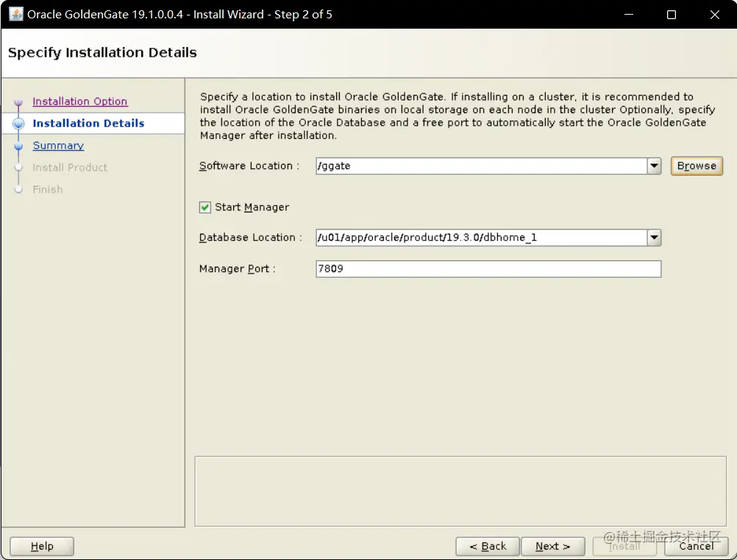737x560 pixels.
Task: Click the Installation Option step bullet
Action: (18, 102)
